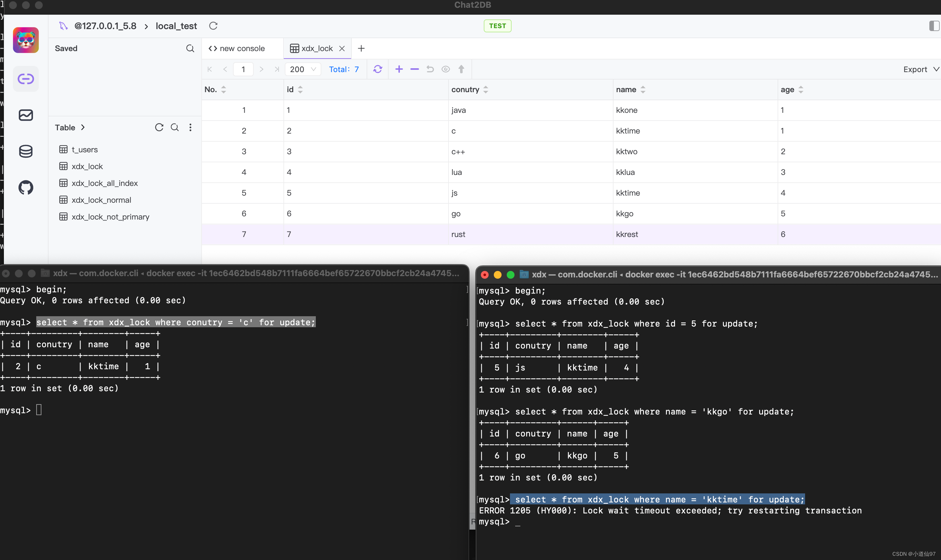Sort by the id column

300,90
